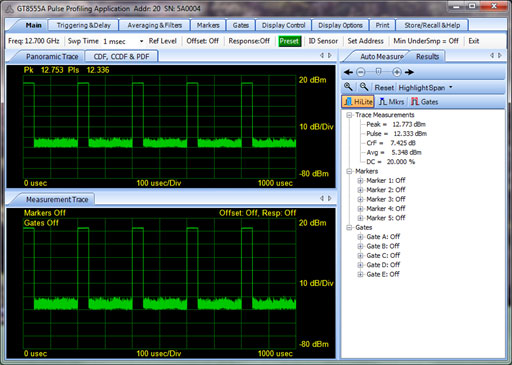Screen dimensions: 512x365
Task: Click the green Preset button
Action: (x=289, y=41)
